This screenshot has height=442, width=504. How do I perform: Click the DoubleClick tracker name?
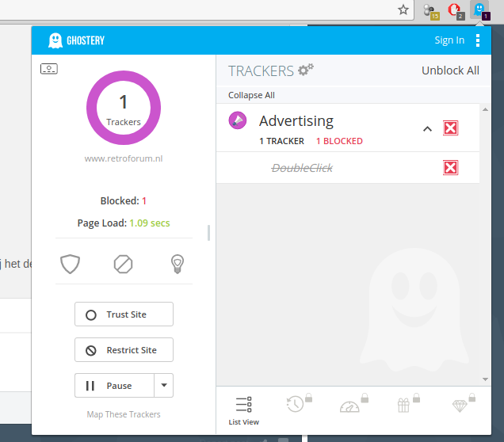[302, 168]
